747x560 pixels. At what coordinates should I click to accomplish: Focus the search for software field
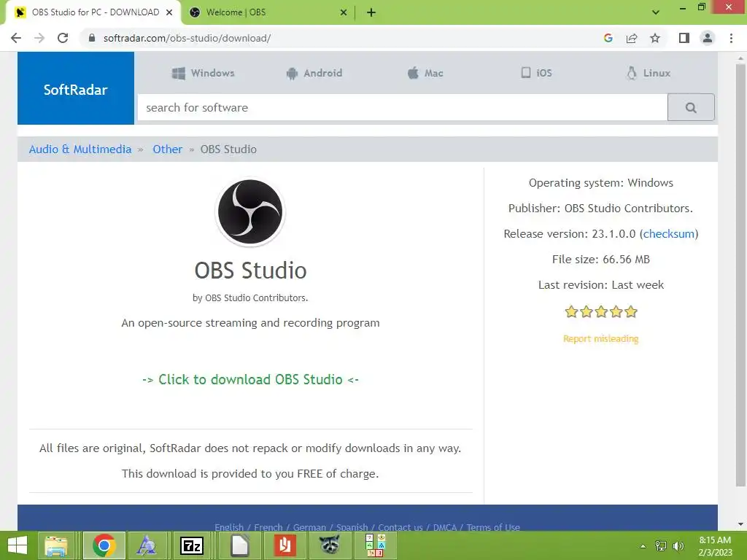(403, 108)
